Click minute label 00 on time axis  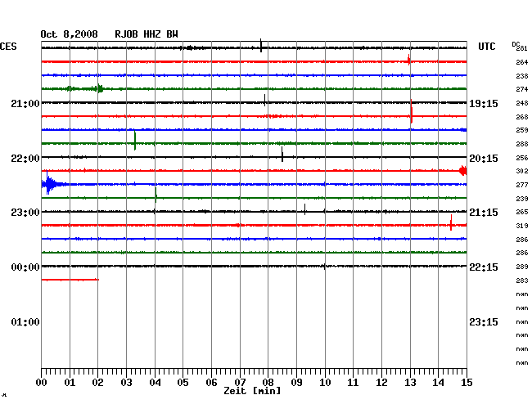[x=42, y=383]
